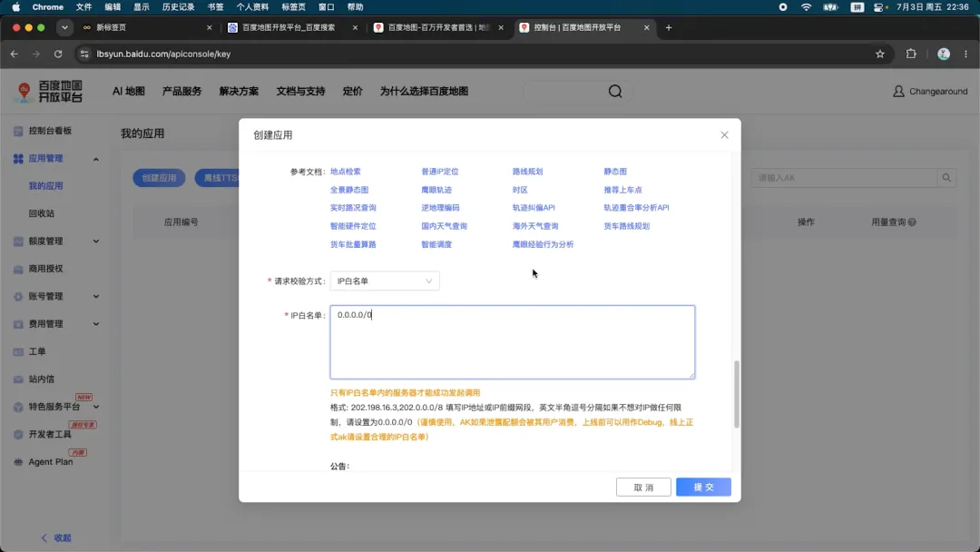The height and width of the screenshot is (552, 980).
Task: Click the 提交 submit button
Action: tap(703, 487)
